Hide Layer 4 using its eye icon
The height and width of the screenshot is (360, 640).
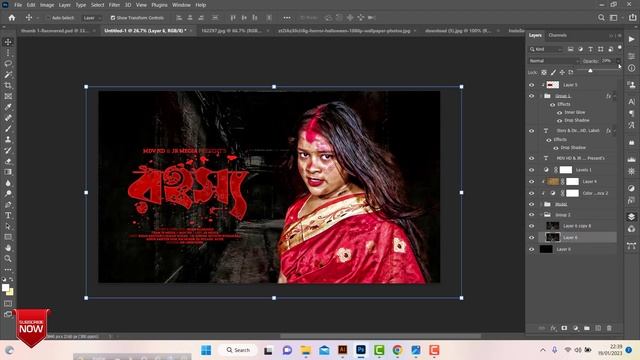531,182
